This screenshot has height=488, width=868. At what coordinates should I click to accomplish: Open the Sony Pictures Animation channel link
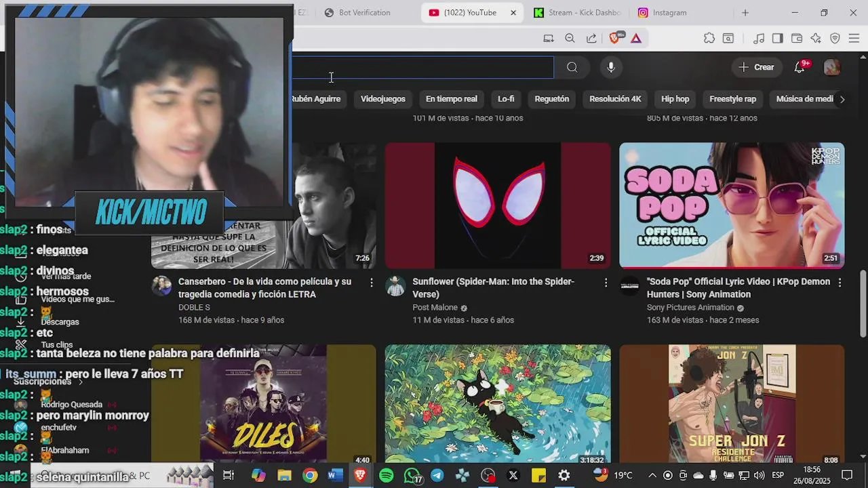[x=690, y=308]
